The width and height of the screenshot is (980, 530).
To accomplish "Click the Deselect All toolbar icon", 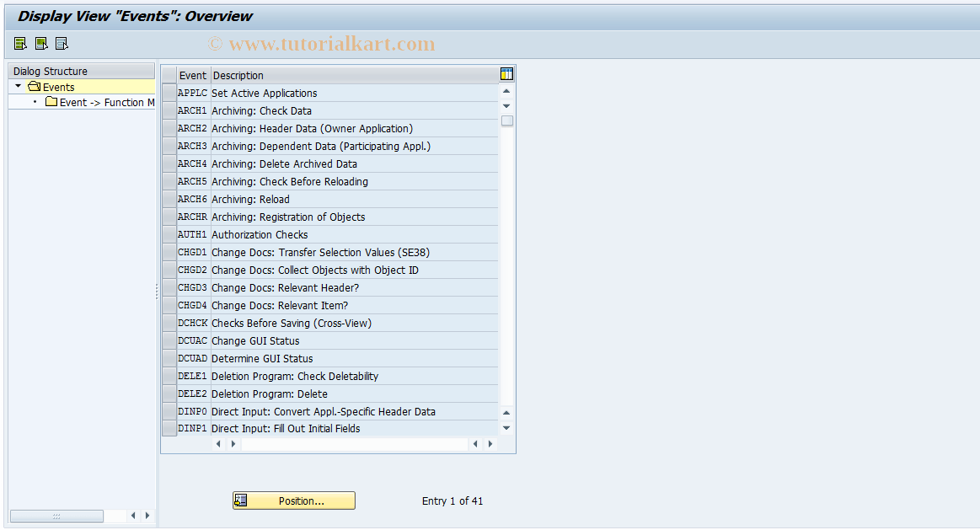I will (61, 42).
